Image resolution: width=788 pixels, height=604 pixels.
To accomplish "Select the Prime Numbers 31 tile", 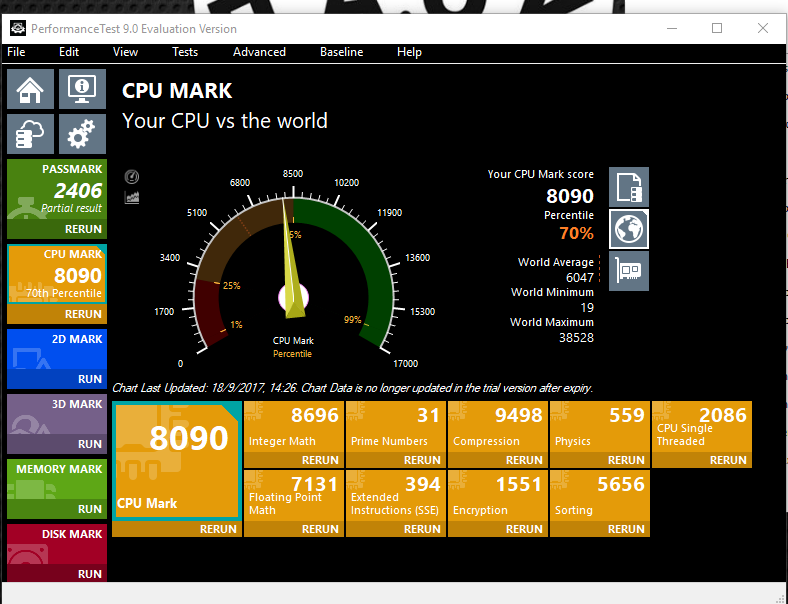I will 396,427.
